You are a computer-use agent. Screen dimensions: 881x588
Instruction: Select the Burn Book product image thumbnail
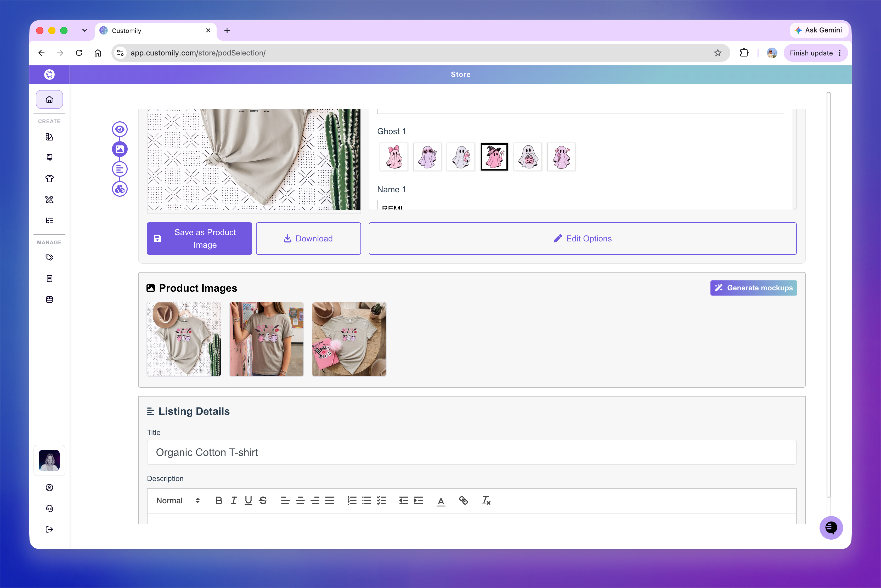click(x=349, y=339)
